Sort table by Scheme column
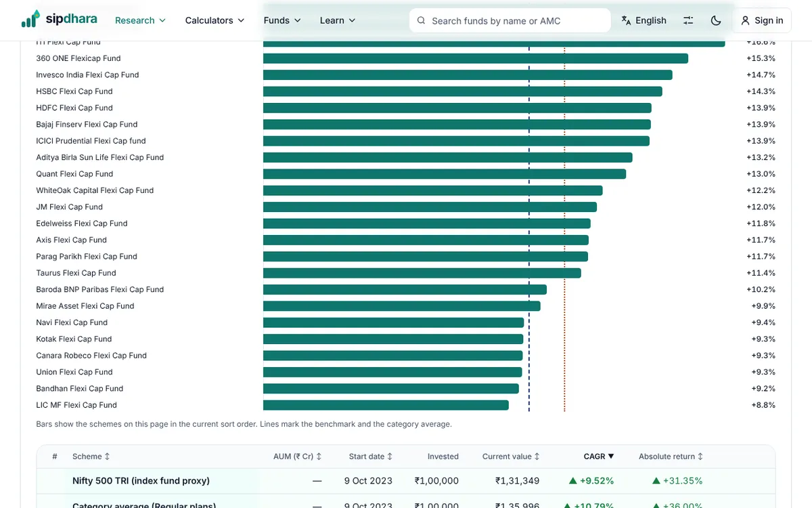 (x=91, y=457)
